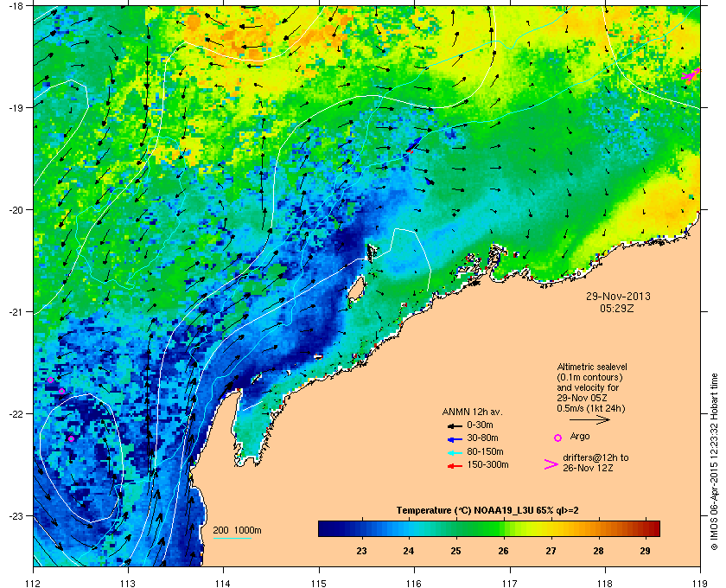Click the 'ANMN 12h av.' legend heading
Viewport: 726px width, 588px height.
coord(472,412)
